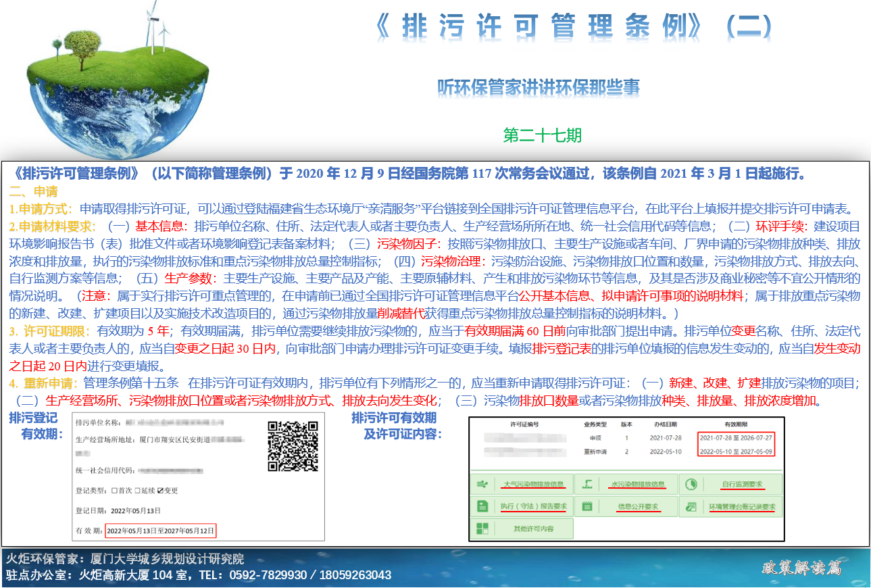Image resolution: width=871 pixels, height=588 pixels.
Task: Click the 重新申请 business type cell
Action: pos(595,451)
